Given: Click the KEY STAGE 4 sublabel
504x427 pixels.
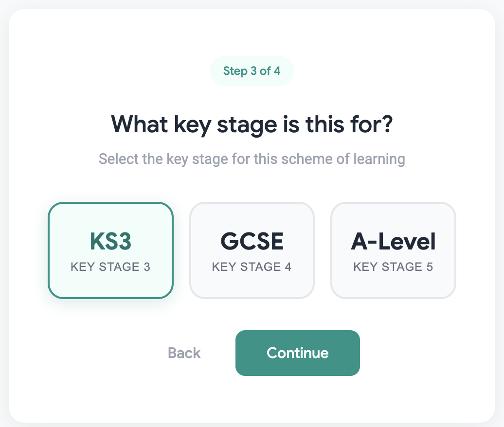Looking at the screenshot, I should tap(252, 267).
